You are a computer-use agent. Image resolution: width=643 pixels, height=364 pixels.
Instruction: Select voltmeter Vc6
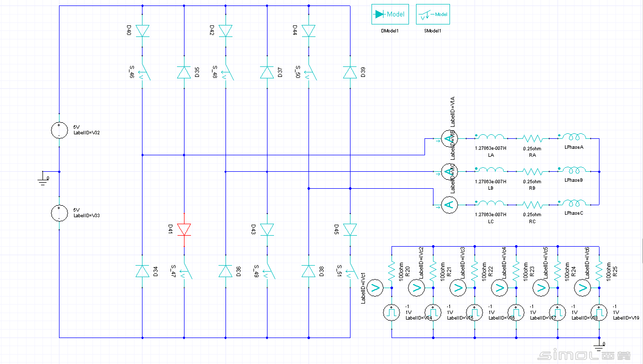[582, 287]
